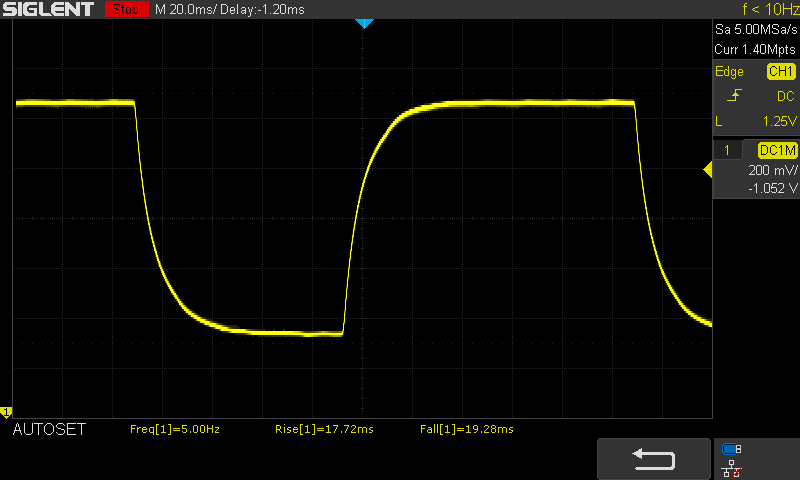Click the Edge trigger type label
The image size is (800, 480).
click(729, 71)
